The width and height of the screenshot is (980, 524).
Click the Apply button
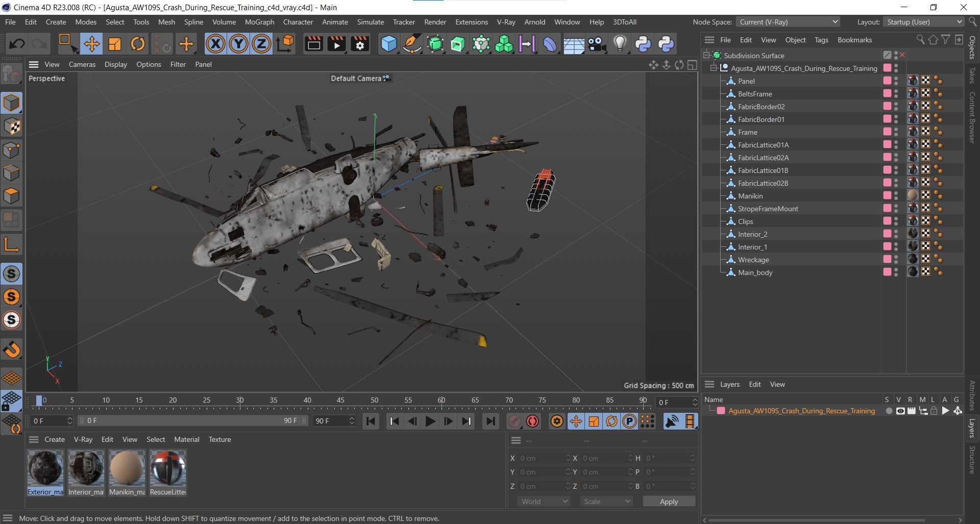[x=669, y=502]
